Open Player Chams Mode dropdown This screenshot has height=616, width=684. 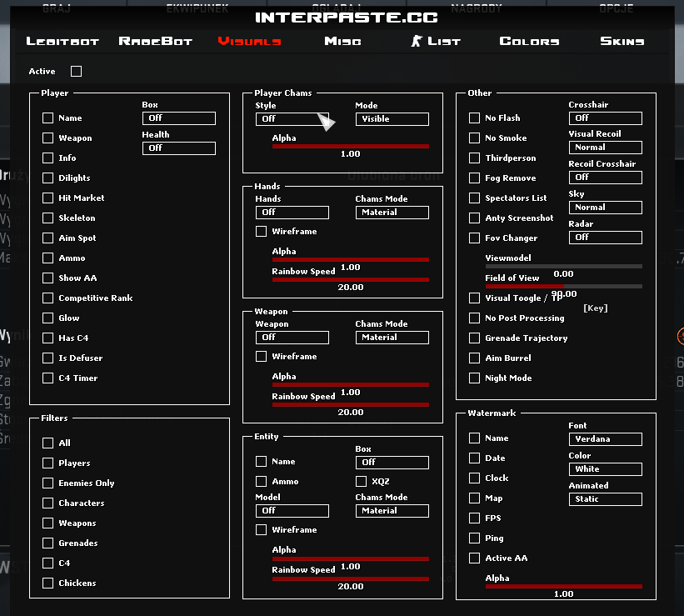click(x=392, y=119)
